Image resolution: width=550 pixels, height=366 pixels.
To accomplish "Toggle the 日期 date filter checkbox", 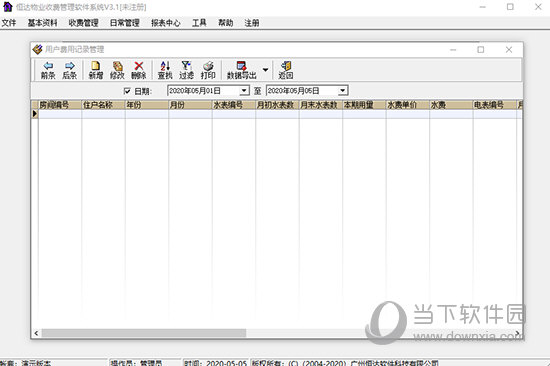I will click(127, 91).
